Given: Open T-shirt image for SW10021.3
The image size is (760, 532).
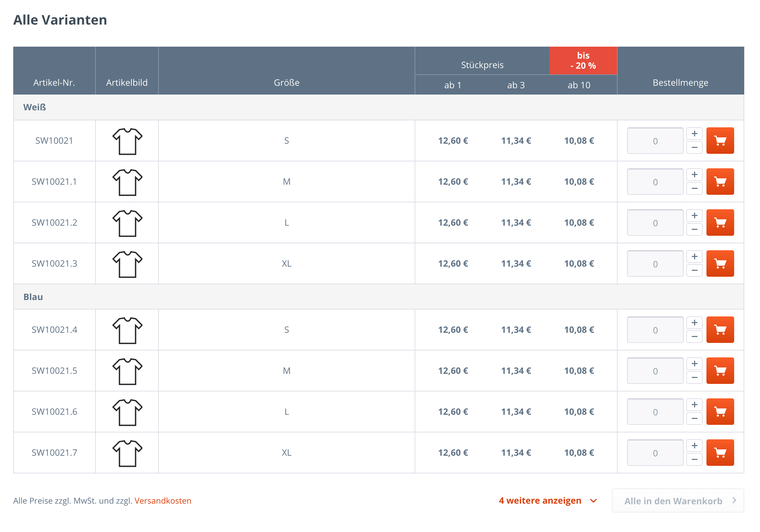Looking at the screenshot, I should click(127, 264).
